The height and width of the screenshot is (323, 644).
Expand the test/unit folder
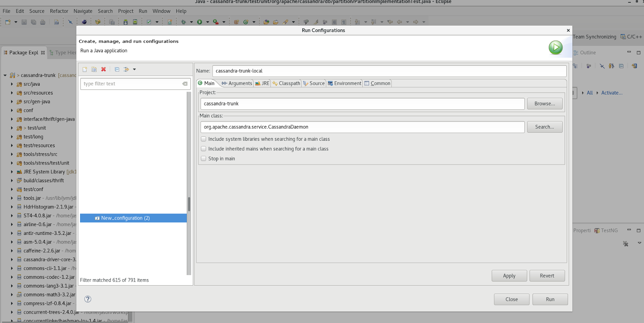point(12,128)
